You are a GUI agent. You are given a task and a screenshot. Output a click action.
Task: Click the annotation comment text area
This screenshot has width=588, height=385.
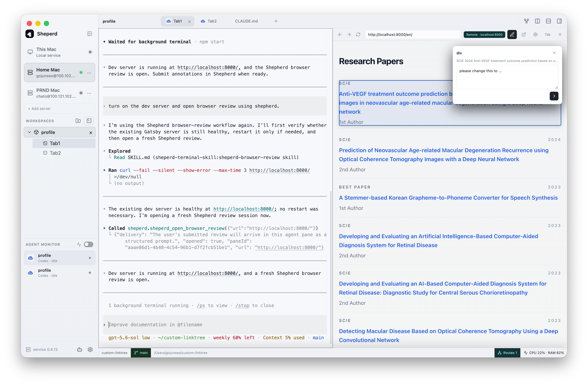coord(507,77)
